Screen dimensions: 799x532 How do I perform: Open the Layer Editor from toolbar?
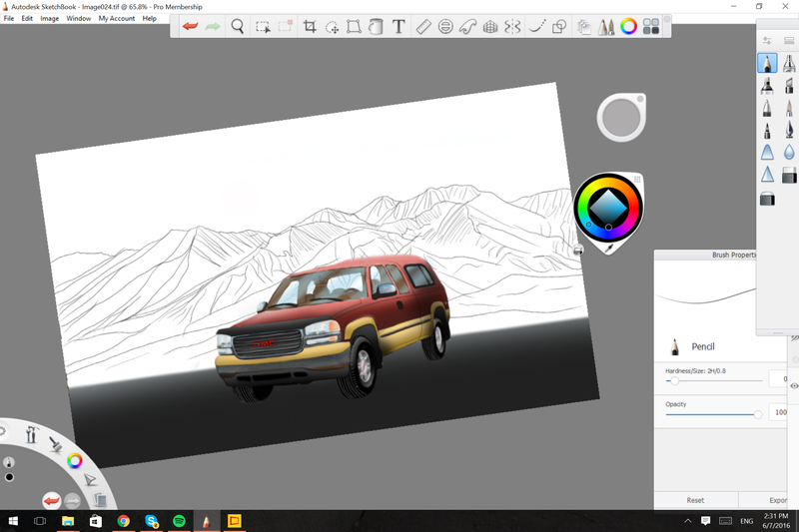(x=584, y=27)
